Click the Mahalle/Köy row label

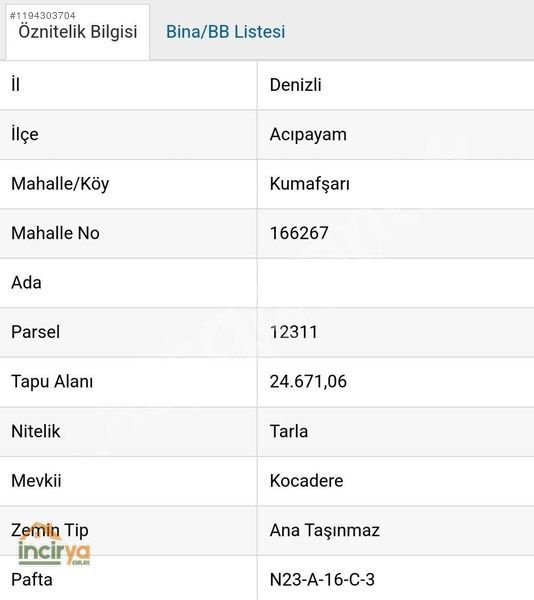(x=60, y=184)
